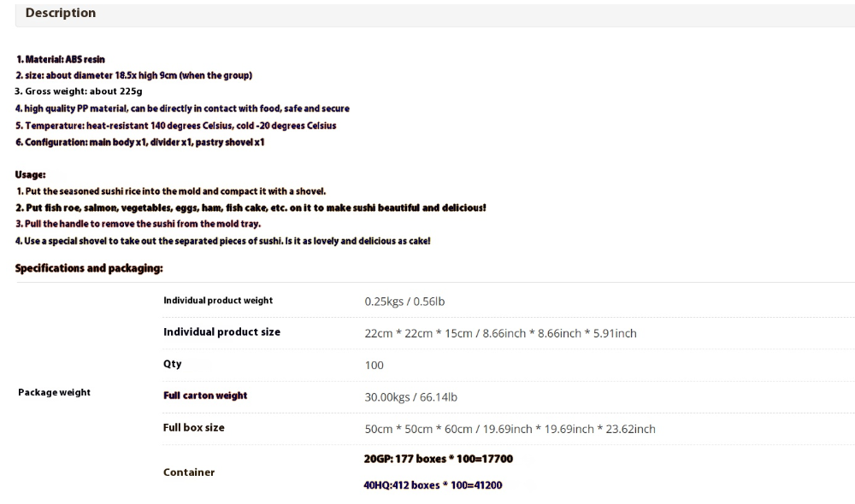The width and height of the screenshot is (855, 504).
Task: Click the special shovel usage step
Action: click(222, 241)
